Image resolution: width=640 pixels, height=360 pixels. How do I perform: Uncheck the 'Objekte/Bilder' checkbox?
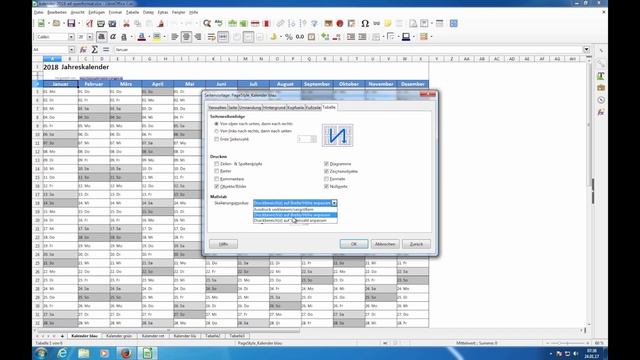[217, 186]
